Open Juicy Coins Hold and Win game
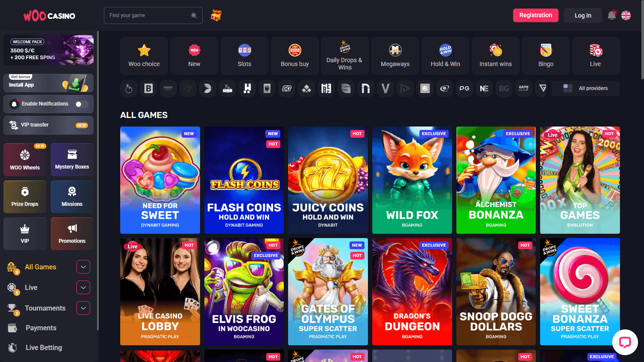Image resolution: width=644 pixels, height=362 pixels. [328, 180]
